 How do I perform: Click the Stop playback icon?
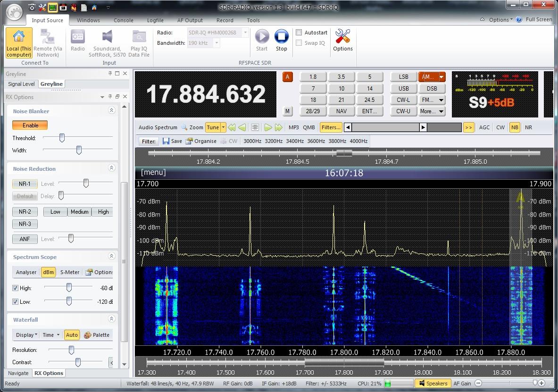tap(282, 37)
